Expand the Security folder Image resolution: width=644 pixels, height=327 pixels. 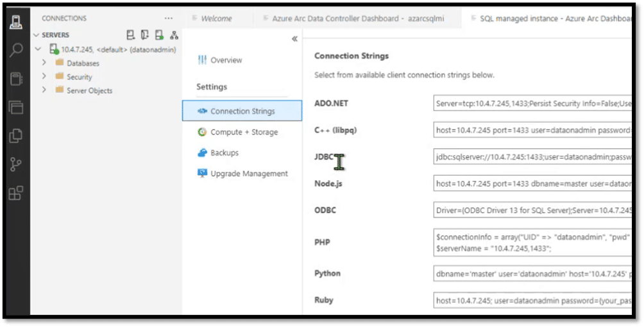coord(44,76)
